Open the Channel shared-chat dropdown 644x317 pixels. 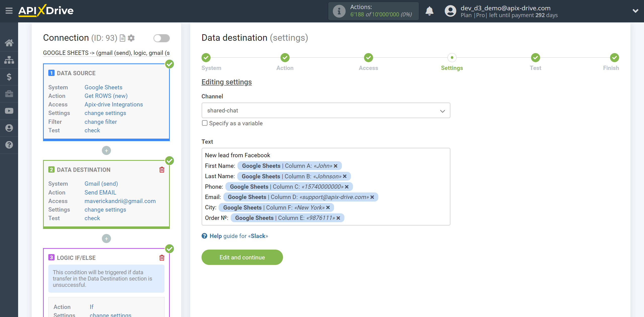326,110
